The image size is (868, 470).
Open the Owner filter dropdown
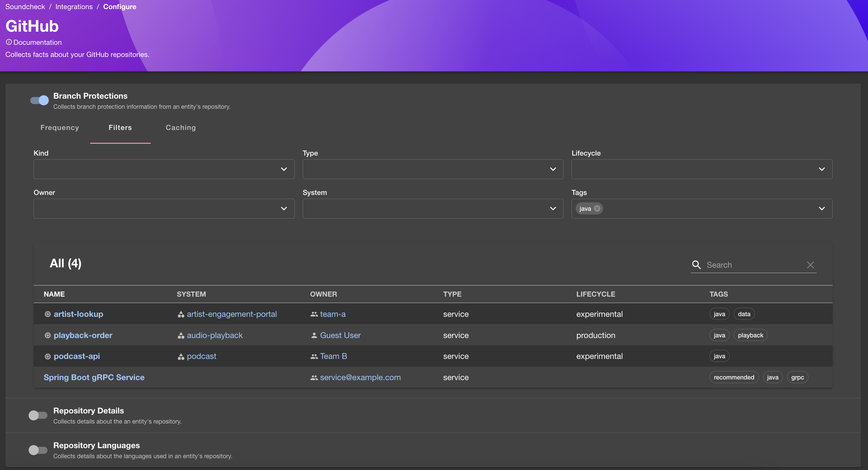click(164, 209)
